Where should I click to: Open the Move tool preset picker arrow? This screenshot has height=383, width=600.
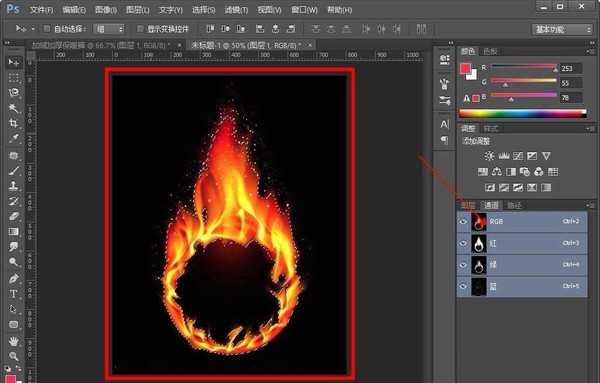[x=33, y=29]
